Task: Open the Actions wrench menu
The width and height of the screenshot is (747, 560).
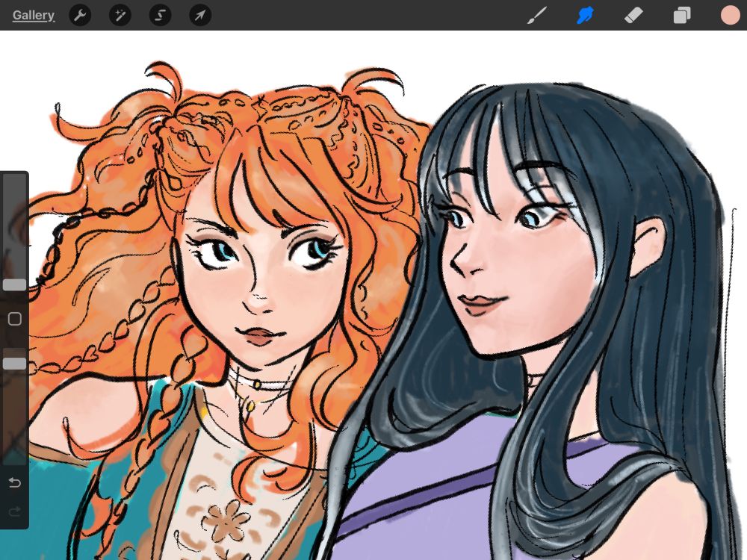Action: point(80,15)
